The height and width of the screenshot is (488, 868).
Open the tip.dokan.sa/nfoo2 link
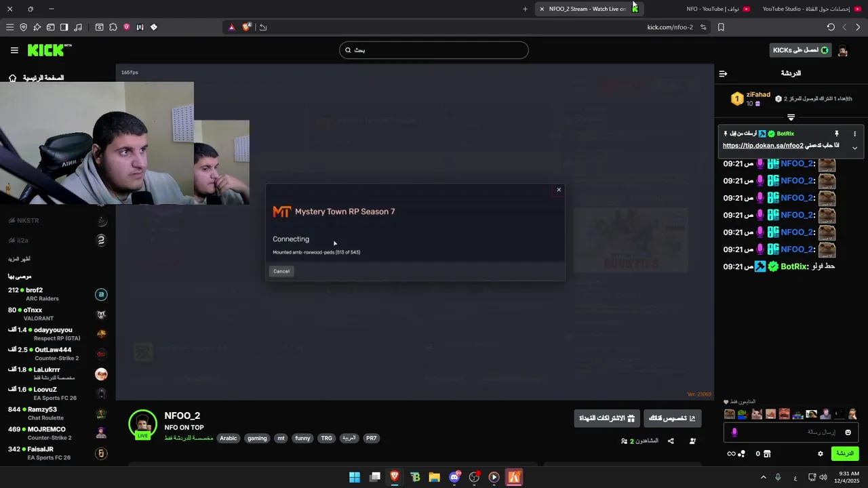click(763, 146)
